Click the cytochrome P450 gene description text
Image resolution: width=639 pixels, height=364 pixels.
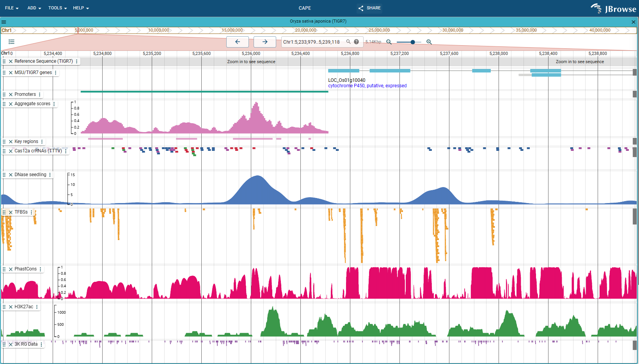tap(367, 86)
